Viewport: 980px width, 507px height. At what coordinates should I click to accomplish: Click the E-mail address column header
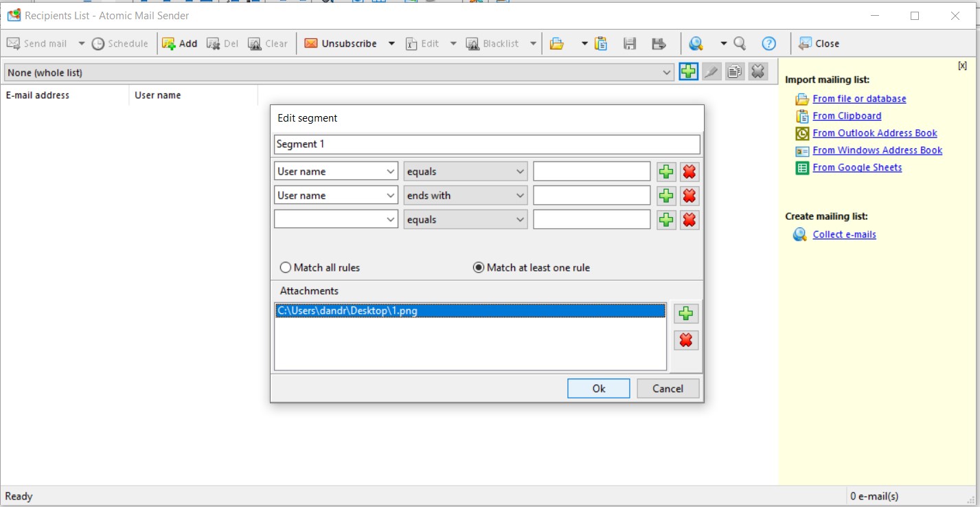click(x=65, y=95)
